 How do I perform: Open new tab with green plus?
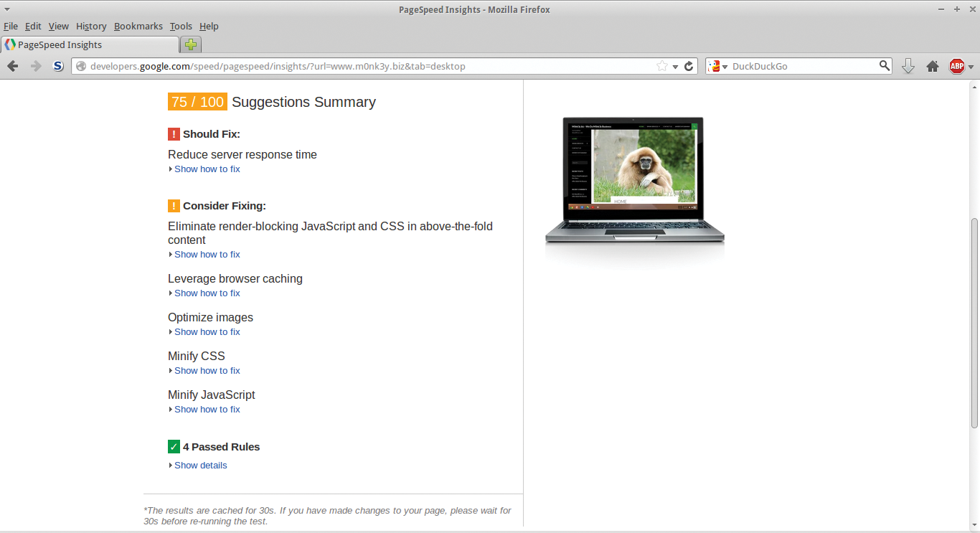[x=191, y=44]
